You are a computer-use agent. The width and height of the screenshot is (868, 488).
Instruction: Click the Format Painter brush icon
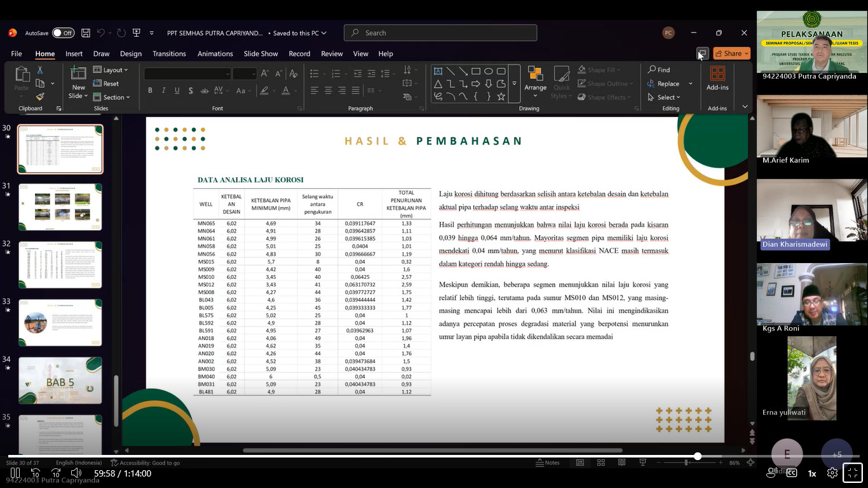(40, 97)
